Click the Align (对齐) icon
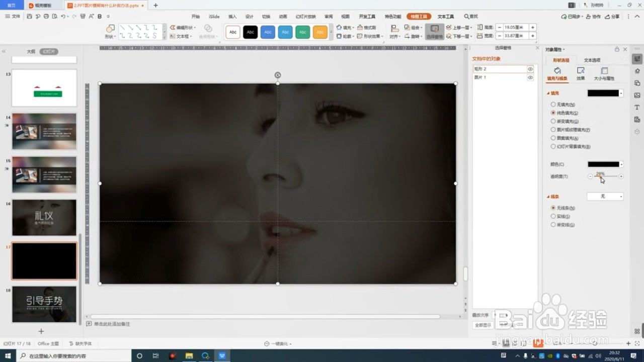 coord(394,28)
